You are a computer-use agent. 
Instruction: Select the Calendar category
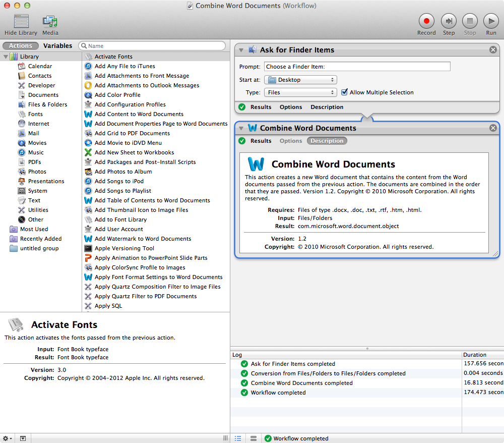pos(40,66)
